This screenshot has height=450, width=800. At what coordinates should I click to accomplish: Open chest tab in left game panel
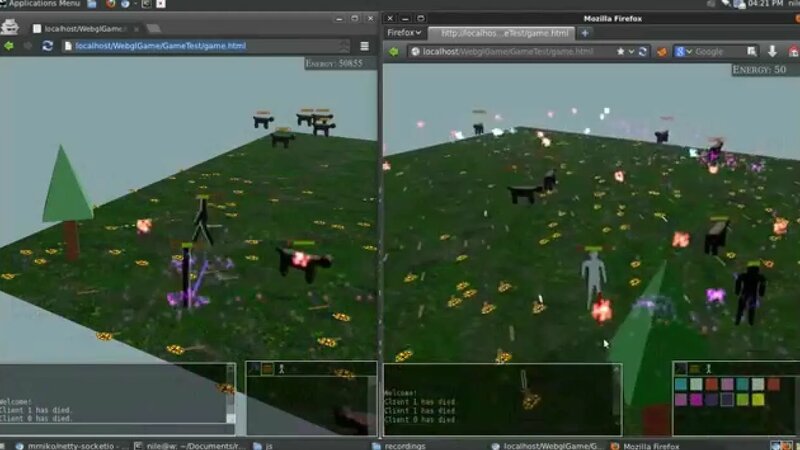[x=267, y=368]
